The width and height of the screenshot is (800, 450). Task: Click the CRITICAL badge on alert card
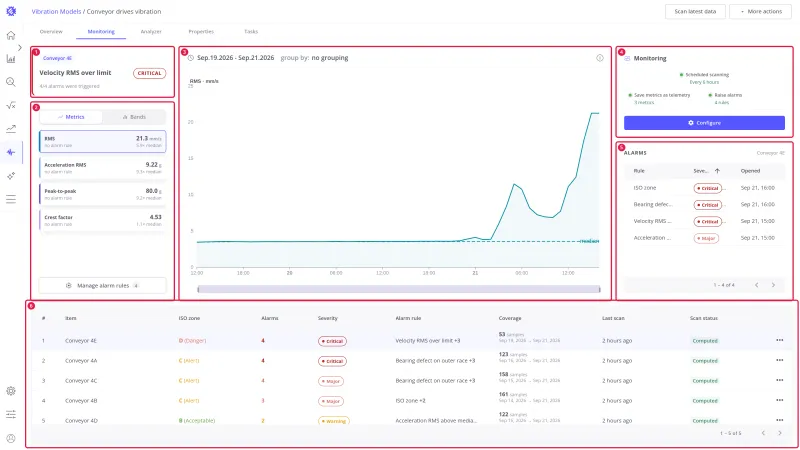[149, 73]
